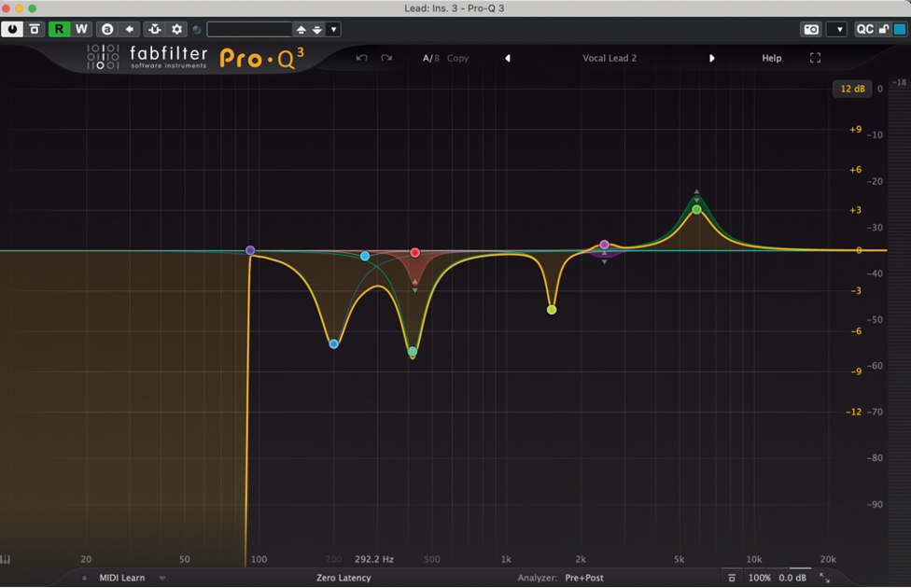Click the plugin bypass button
The height and width of the screenshot is (588, 911).
click(x=35, y=29)
